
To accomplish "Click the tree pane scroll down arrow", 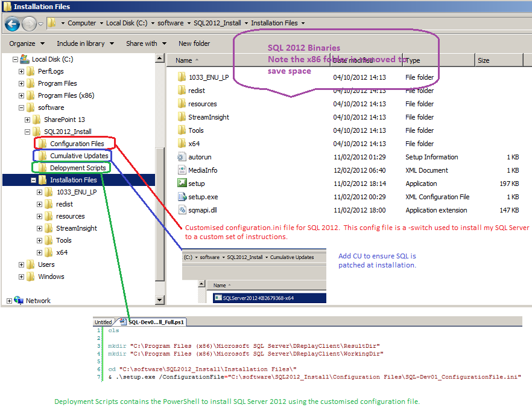I will click(x=160, y=300).
